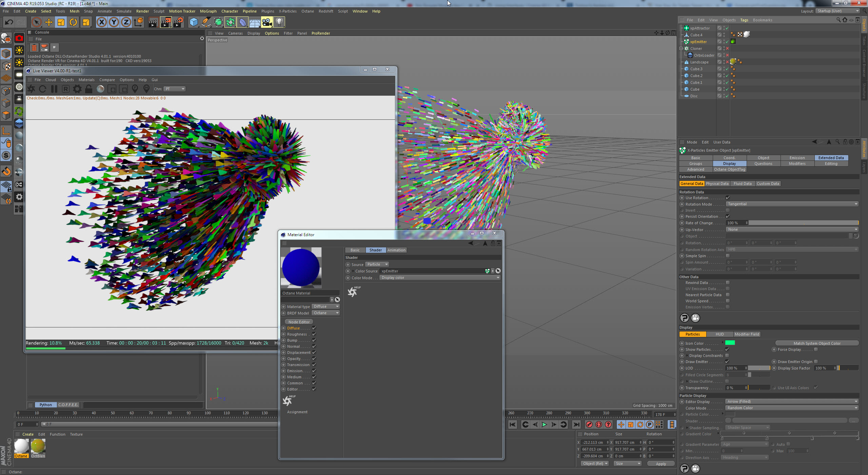
Task: Click Match System Object Color button
Action: pos(817,343)
